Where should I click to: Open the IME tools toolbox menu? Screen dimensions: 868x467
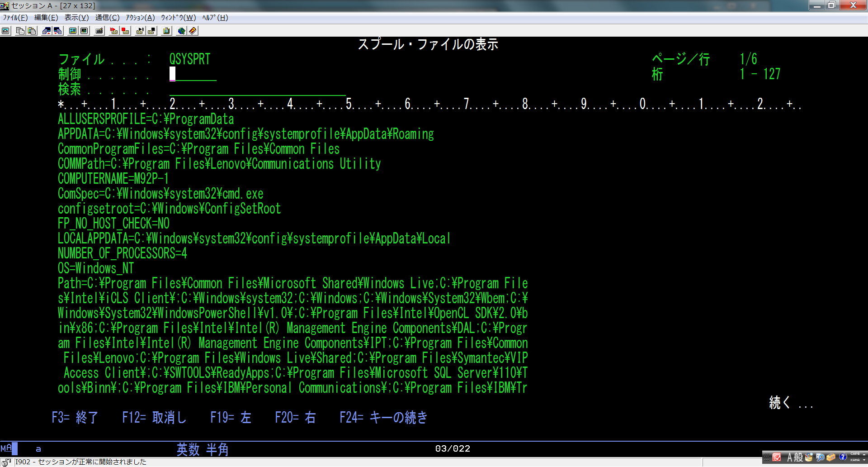tap(831, 457)
